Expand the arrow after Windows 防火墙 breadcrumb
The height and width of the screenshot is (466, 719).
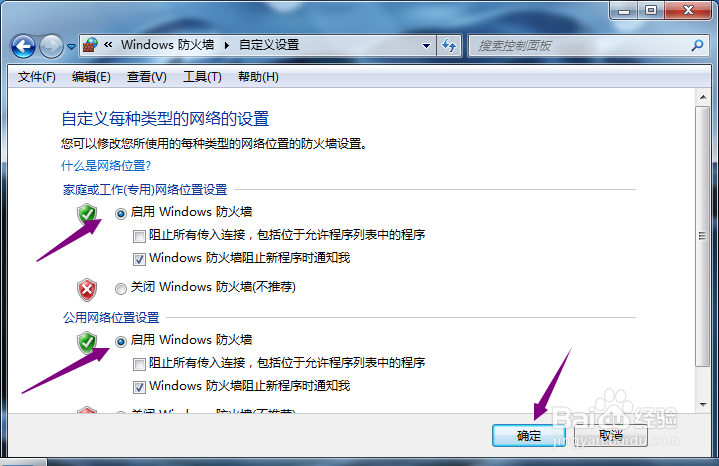(x=227, y=45)
